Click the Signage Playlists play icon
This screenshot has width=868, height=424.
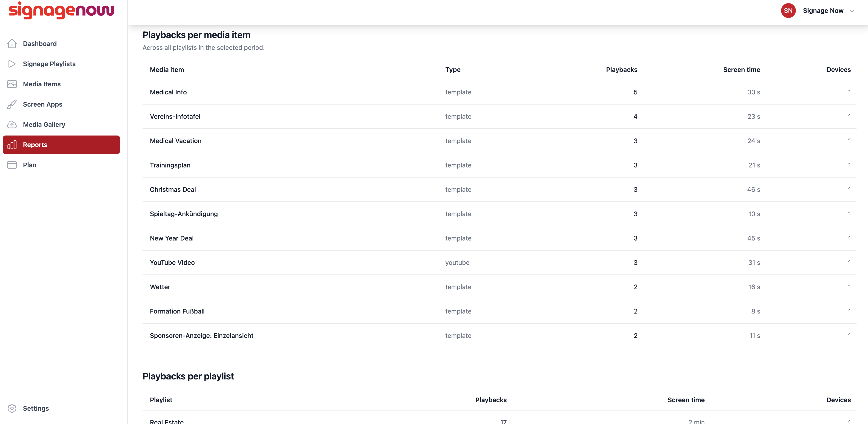pyautogui.click(x=12, y=64)
